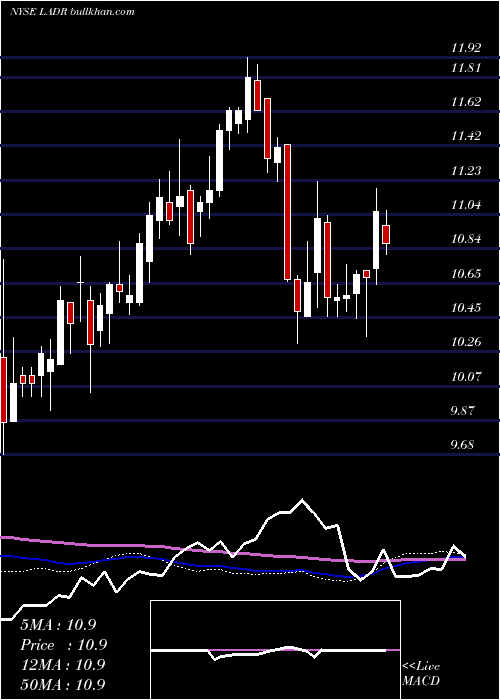Click the highest white candlestick near 11.92
The image size is (500, 700).
click(248, 95)
